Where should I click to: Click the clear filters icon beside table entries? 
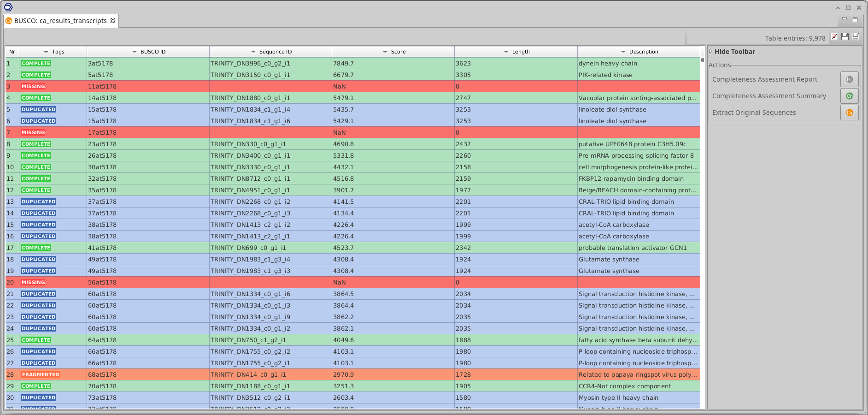[834, 37]
